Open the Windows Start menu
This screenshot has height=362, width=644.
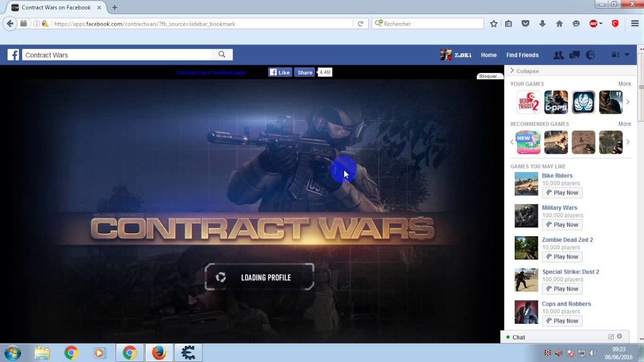pos(13,353)
